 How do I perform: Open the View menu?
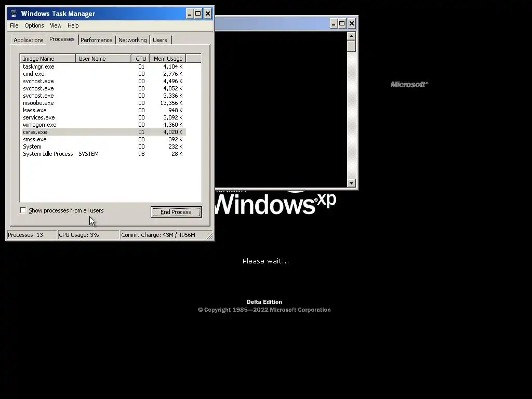(x=56, y=25)
